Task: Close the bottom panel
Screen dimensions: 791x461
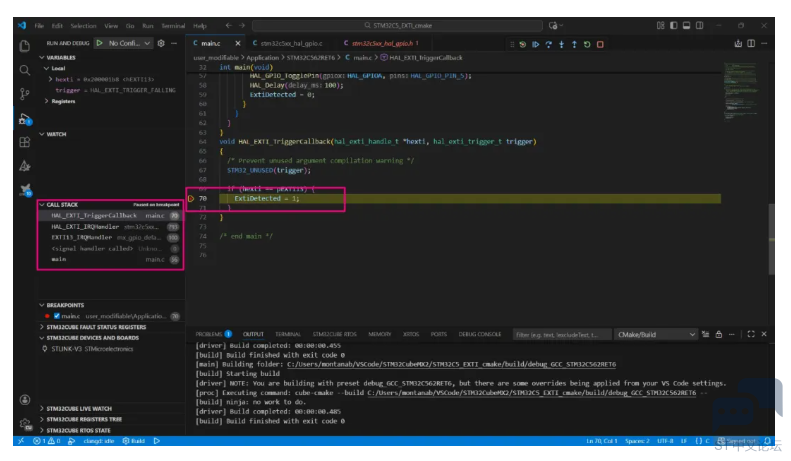Action: coord(764,334)
